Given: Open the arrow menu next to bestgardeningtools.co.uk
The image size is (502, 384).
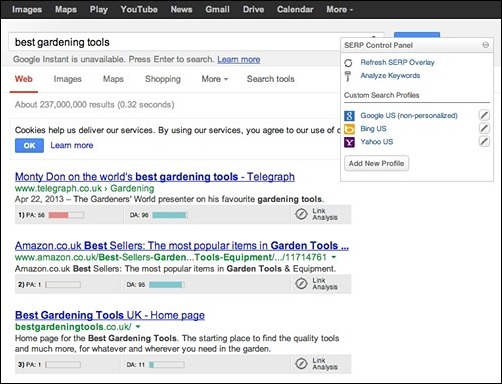Looking at the screenshot, I should [138, 327].
